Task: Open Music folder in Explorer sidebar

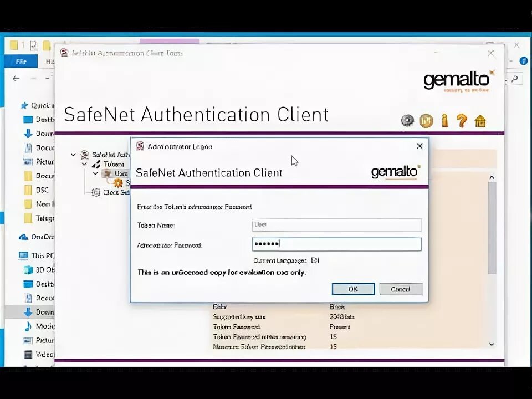Action: point(39,326)
